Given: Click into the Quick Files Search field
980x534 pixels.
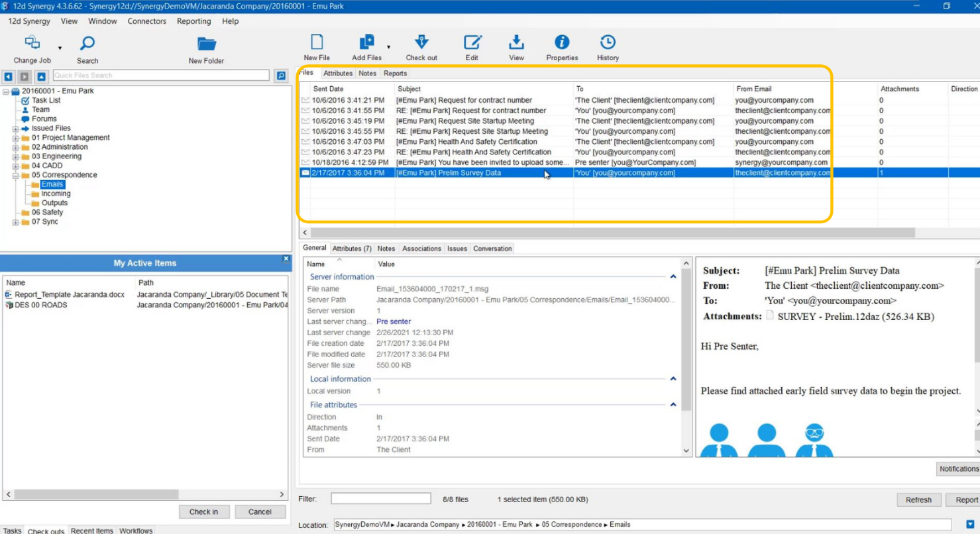Looking at the screenshot, I should (x=161, y=76).
